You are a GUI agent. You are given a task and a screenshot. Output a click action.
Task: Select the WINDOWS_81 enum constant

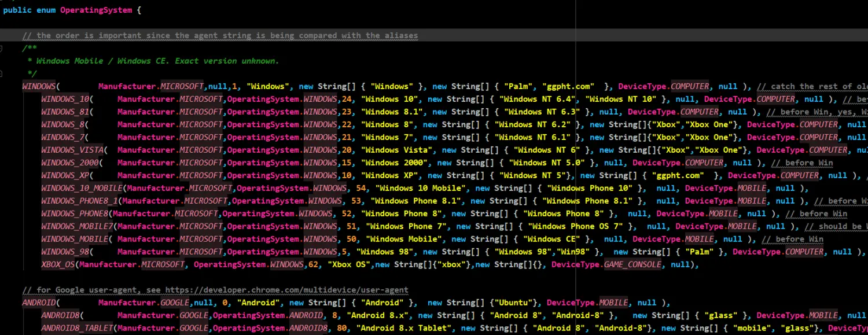pyautogui.click(x=65, y=112)
